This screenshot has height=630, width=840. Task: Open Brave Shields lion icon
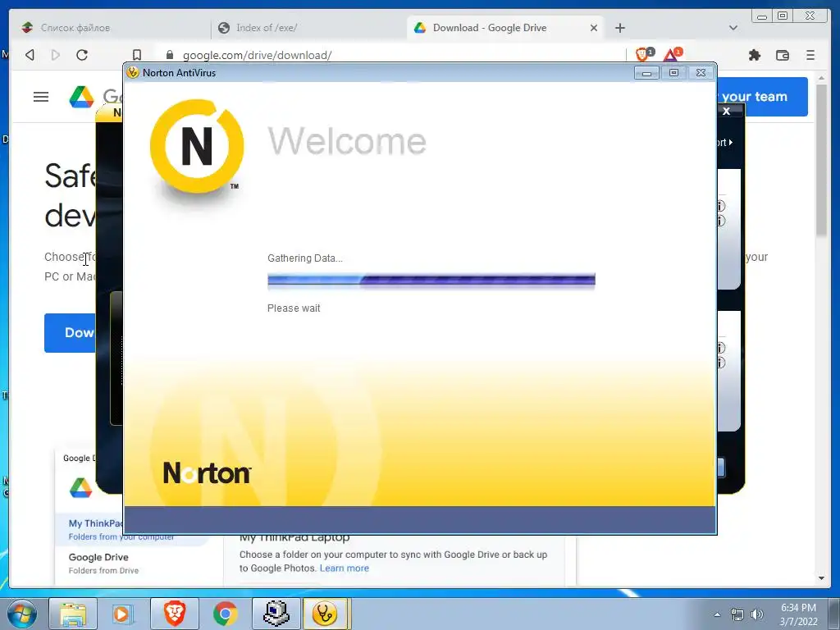[643, 54]
